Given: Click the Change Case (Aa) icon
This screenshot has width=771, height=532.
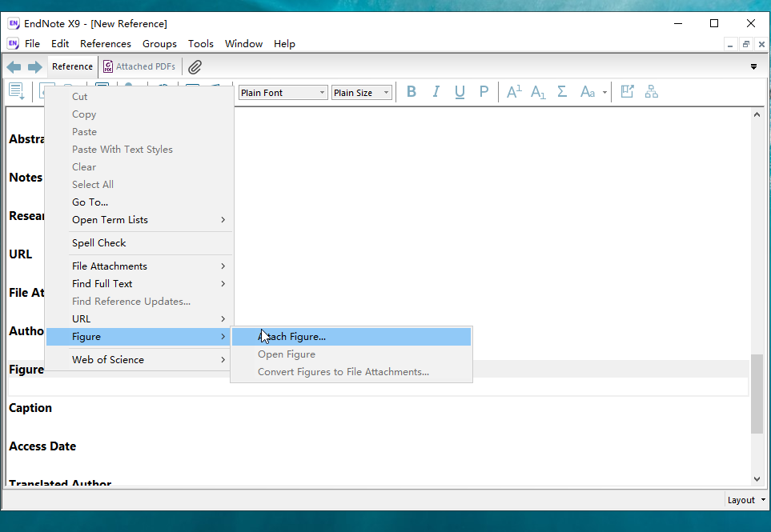Looking at the screenshot, I should click(x=588, y=92).
